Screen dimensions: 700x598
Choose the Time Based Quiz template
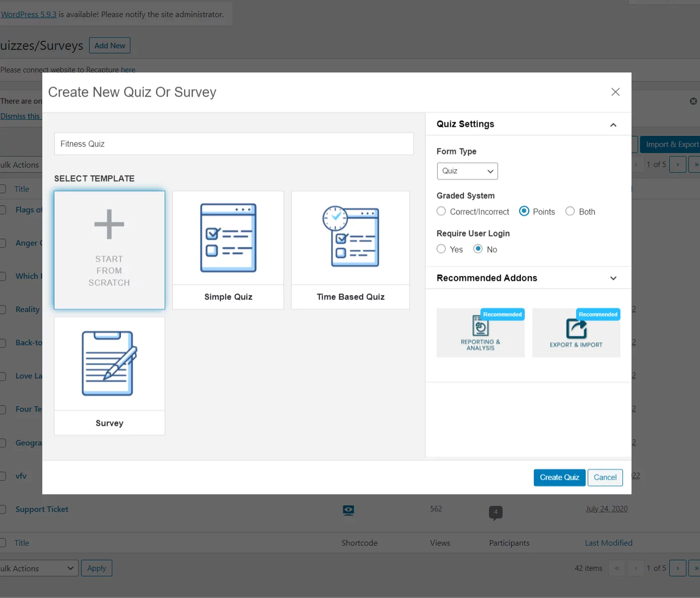click(x=351, y=250)
